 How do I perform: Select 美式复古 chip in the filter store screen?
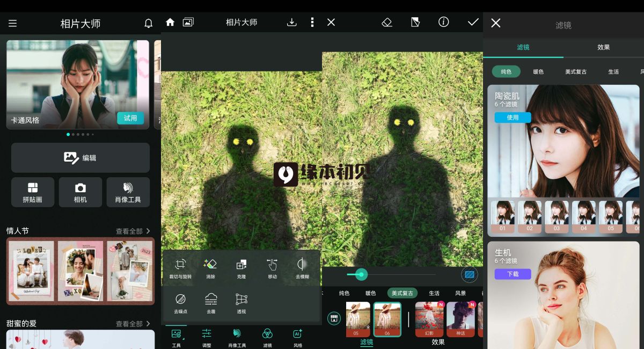tap(576, 71)
